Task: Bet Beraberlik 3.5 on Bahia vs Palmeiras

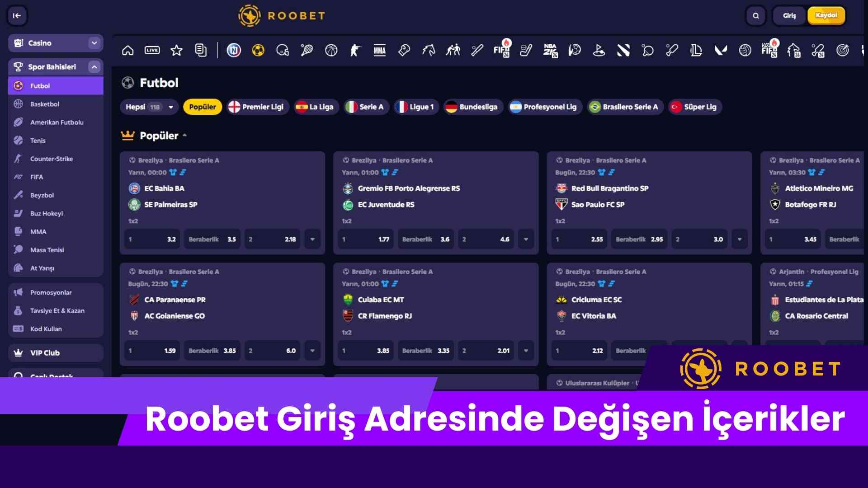Action: pos(212,239)
